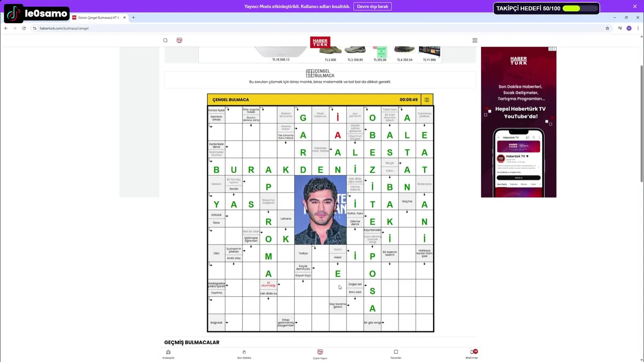Click the Doğal set clue

[355, 285]
